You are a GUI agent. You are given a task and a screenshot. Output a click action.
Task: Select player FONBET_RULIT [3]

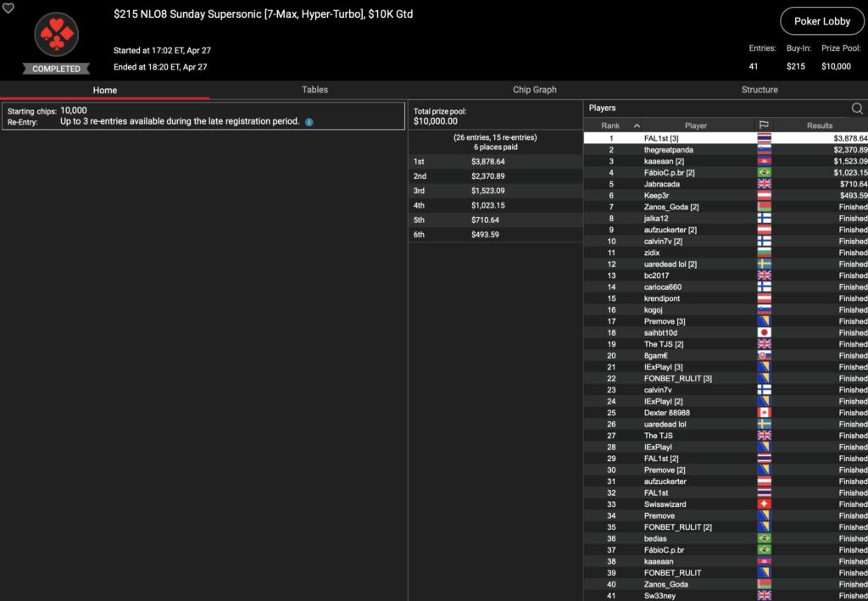coord(677,379)
